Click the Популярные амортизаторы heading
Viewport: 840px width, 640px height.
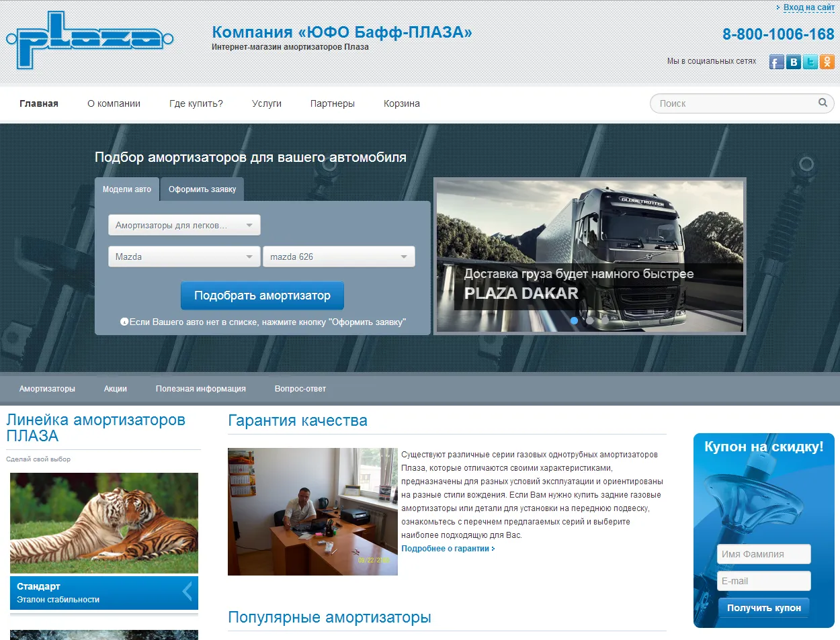coord(329,617)
